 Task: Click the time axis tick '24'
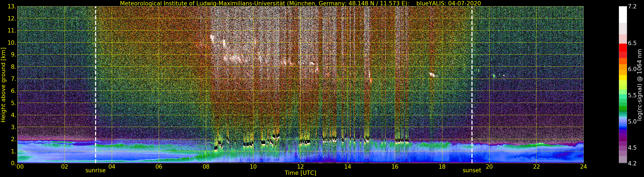(583, 166)
